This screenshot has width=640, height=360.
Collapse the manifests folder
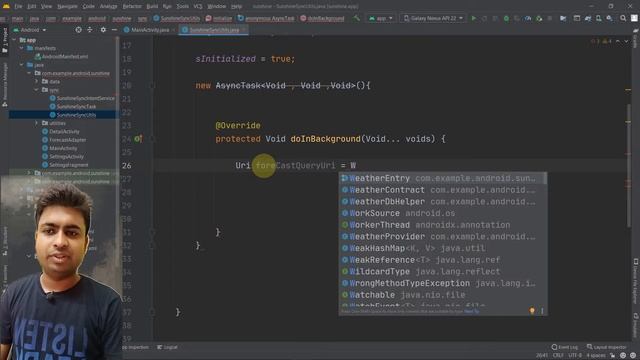[x=22, y=48]
